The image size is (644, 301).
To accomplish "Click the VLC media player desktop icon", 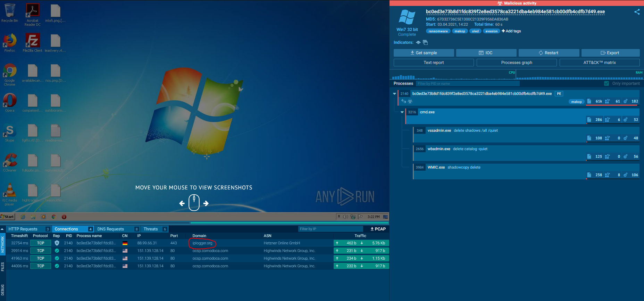I will (x=10, y=195).
